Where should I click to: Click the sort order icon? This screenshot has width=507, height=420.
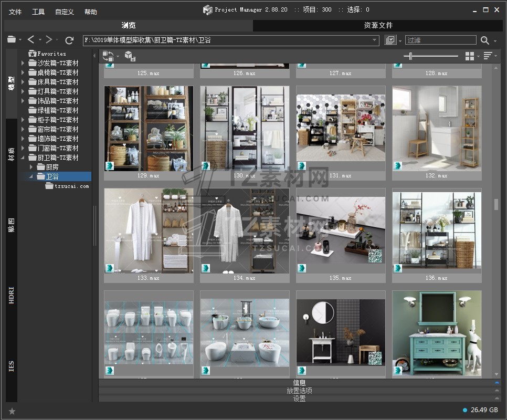[488, 56]
